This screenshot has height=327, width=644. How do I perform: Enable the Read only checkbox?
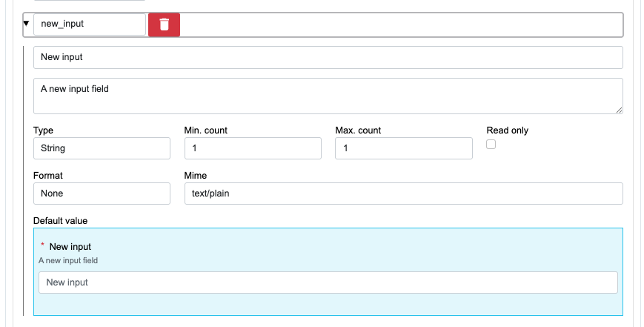click(x=491, y=144)
